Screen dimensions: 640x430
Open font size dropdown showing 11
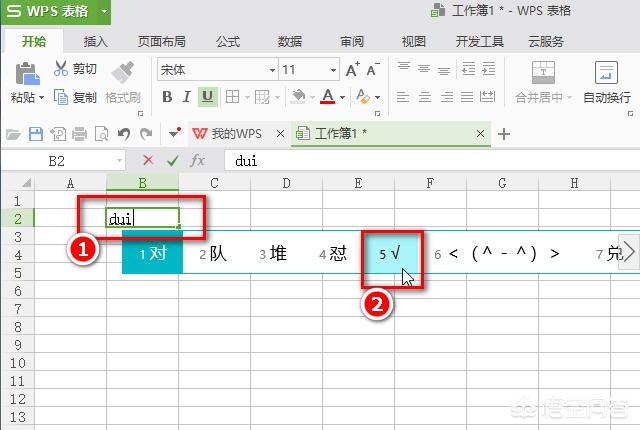tap(333, 70)
